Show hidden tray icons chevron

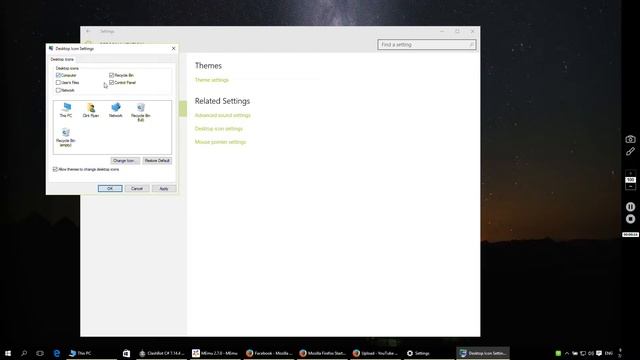[x=567, y=353]
